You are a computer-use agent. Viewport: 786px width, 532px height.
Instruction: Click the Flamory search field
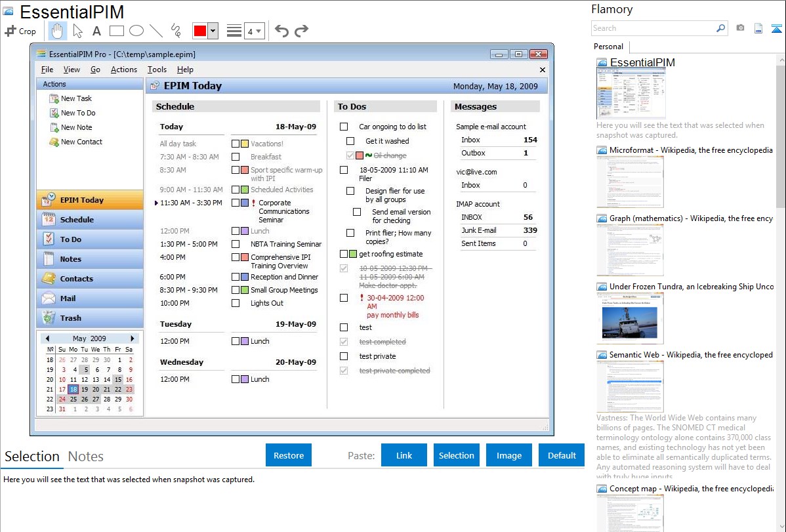(x=653, y=28)
